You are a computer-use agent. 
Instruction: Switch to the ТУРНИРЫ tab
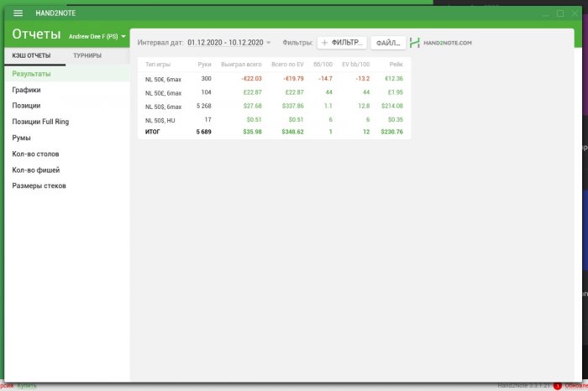click(x=87, y=55)
